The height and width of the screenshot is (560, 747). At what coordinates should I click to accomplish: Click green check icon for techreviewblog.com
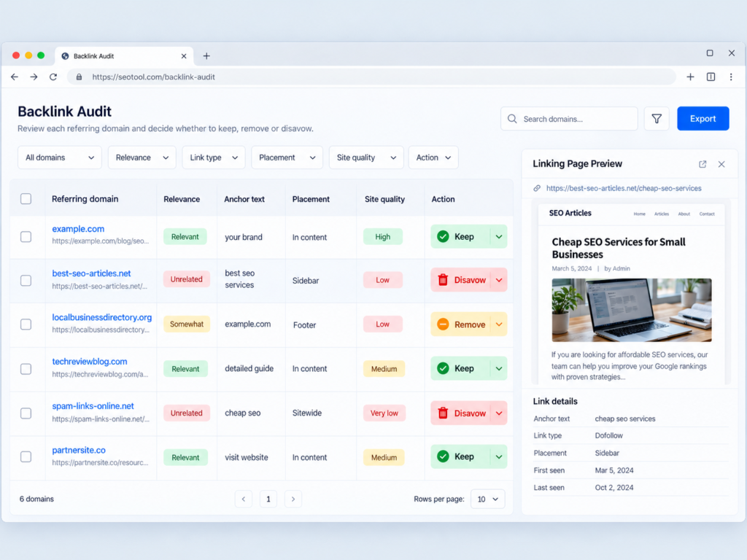(x=443, y=368)
